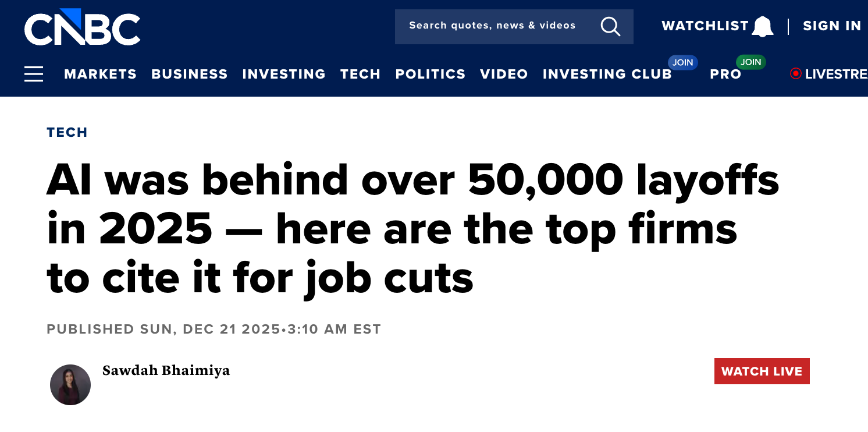Click the Tech category label above headline
Viewport: 868px width, 432px height.
coord(67,133)
